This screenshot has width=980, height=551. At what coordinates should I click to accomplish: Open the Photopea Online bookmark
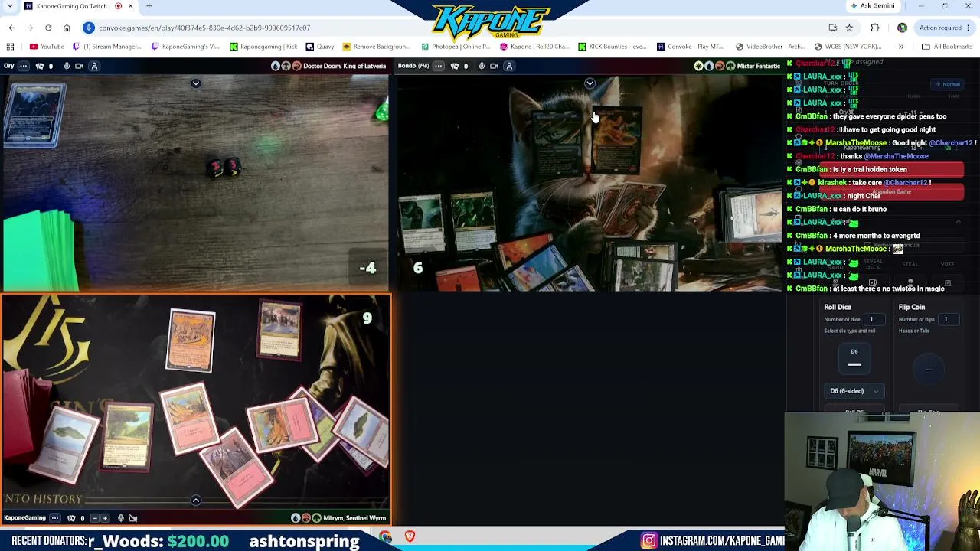pos(456,47)
